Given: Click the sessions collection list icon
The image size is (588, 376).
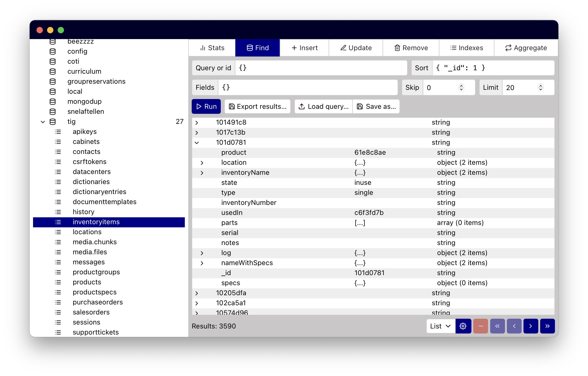Looking at the screenshot, I should (58, 322).
